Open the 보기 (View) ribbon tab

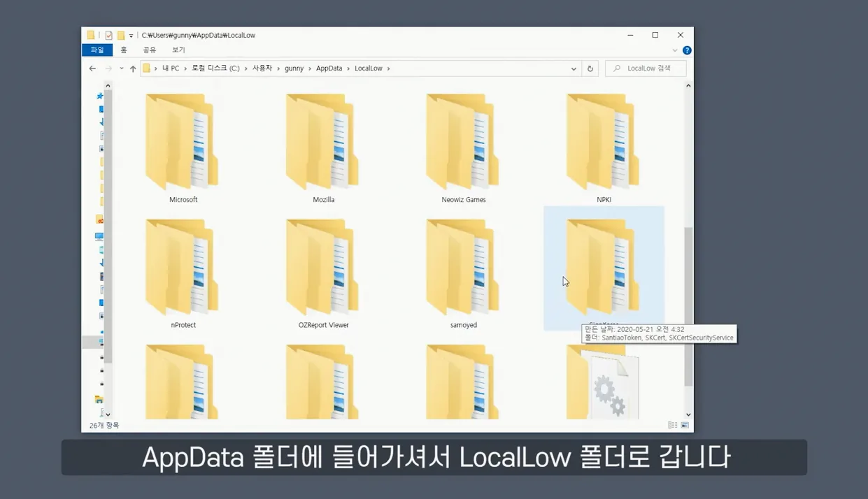tap(178, 50)
